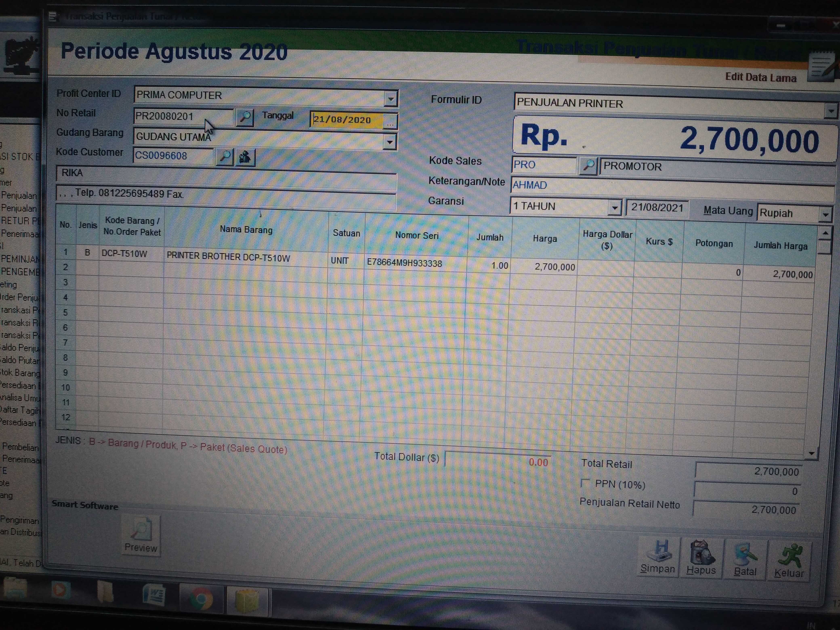Click the Kode Customer search magnifier icon
The height and width of the screenshot is (630, 840).
(225, 156)
